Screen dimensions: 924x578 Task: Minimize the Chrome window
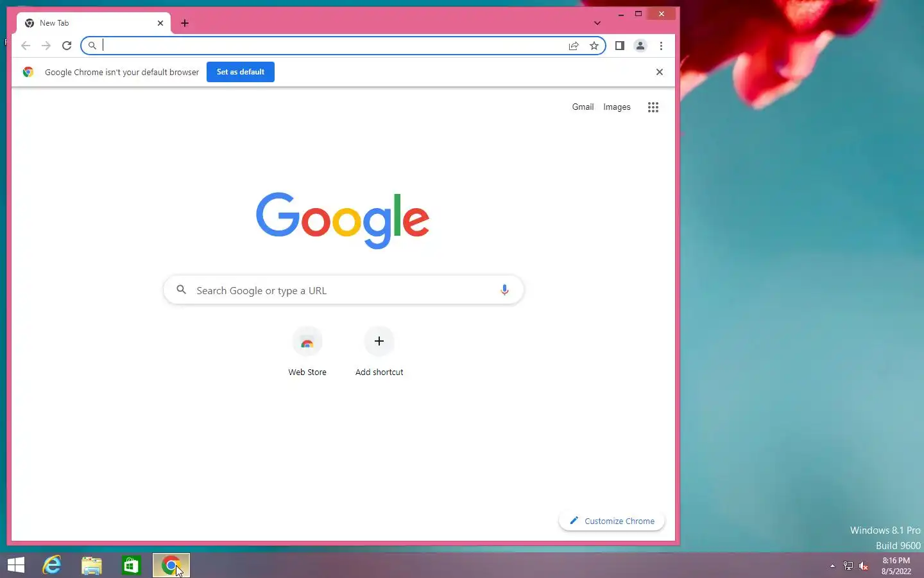click(621, 13)
